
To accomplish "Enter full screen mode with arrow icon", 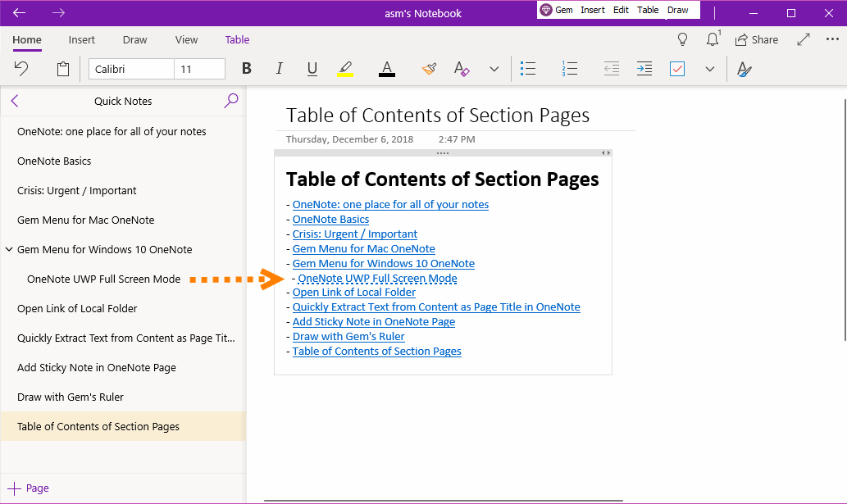I will (x=804, y=39).
